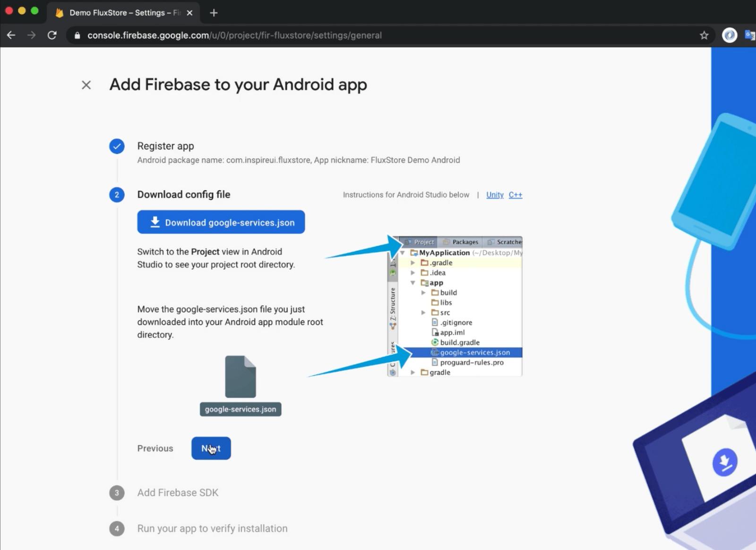
Task: Click the Register app step heading
Action: point(165,146)
